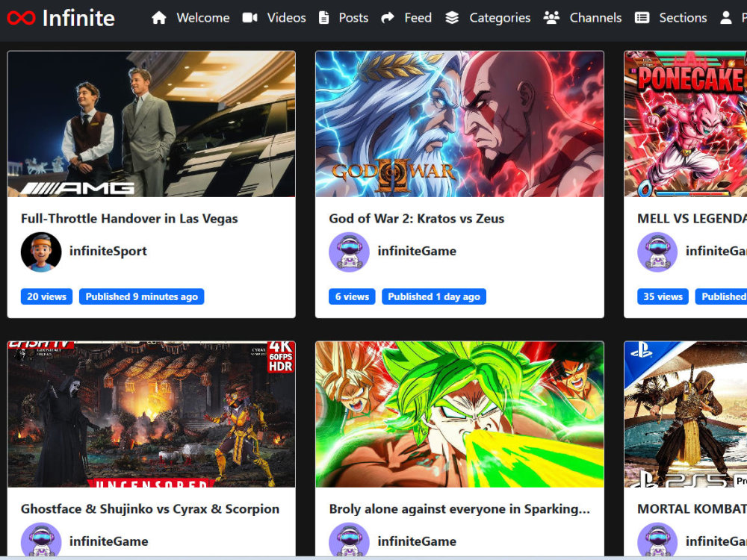Click the Infinite brand name
The image size is (747, 560).
click(x=78, y=18)
